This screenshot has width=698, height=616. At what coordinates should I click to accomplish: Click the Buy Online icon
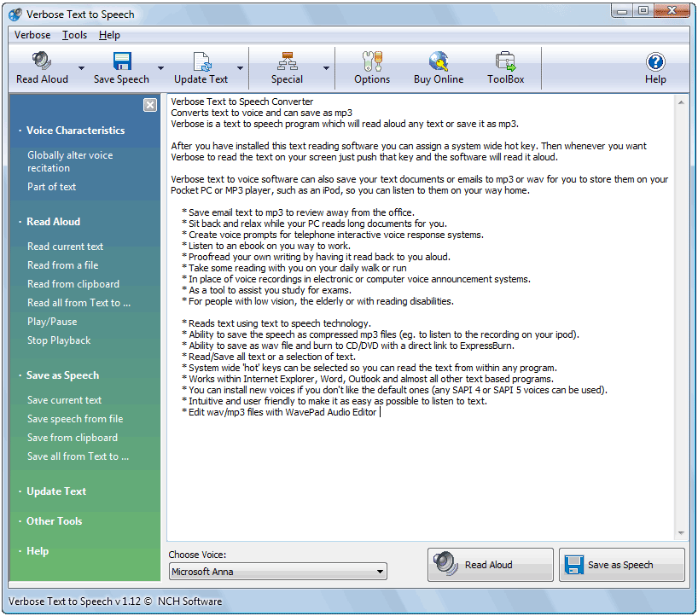pos(440,67)
